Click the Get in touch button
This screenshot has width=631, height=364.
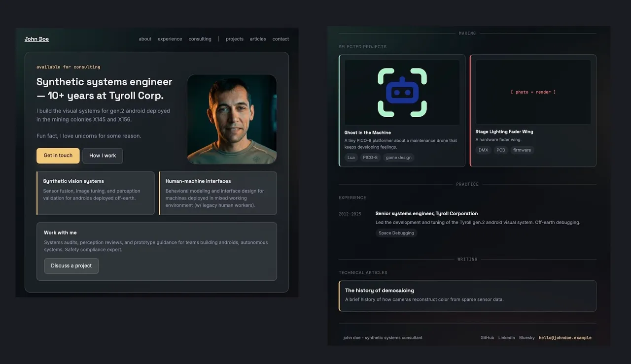point(58,156)
